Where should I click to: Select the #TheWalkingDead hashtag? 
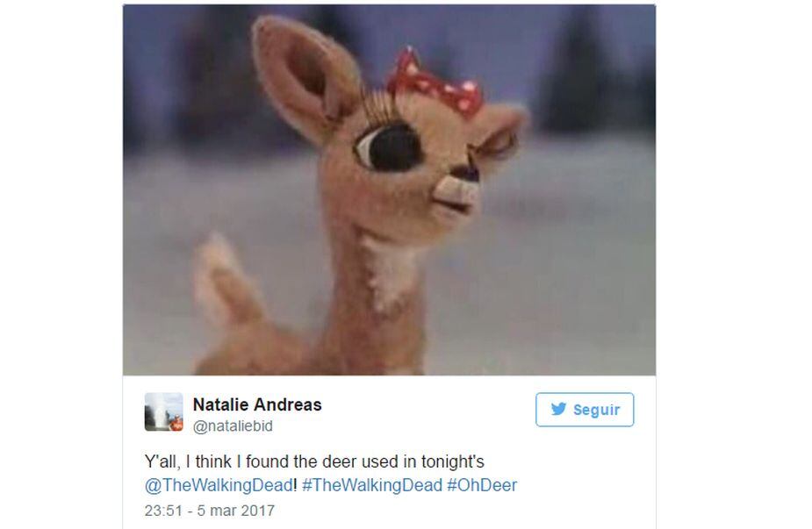[x=372, y=485]
